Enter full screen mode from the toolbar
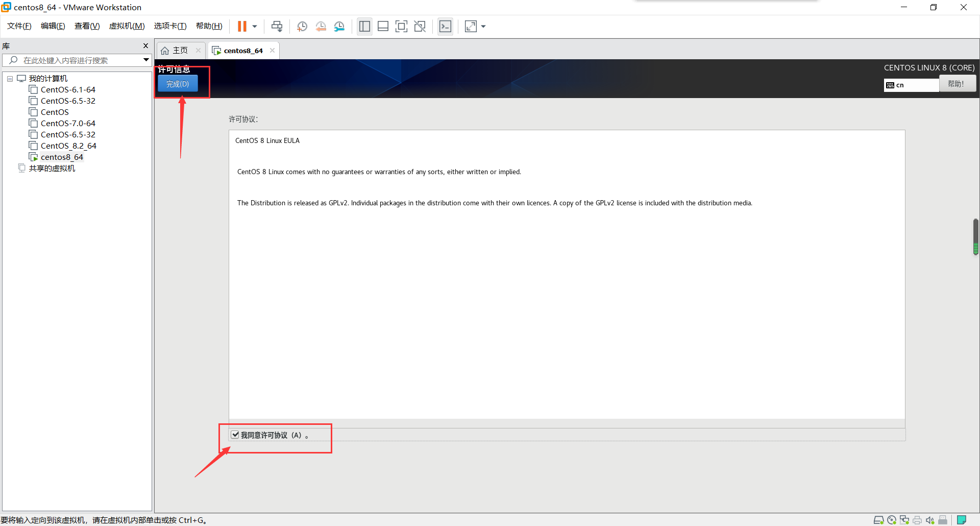Viewport: 980px width, 526px height. [x=402, y=26]
